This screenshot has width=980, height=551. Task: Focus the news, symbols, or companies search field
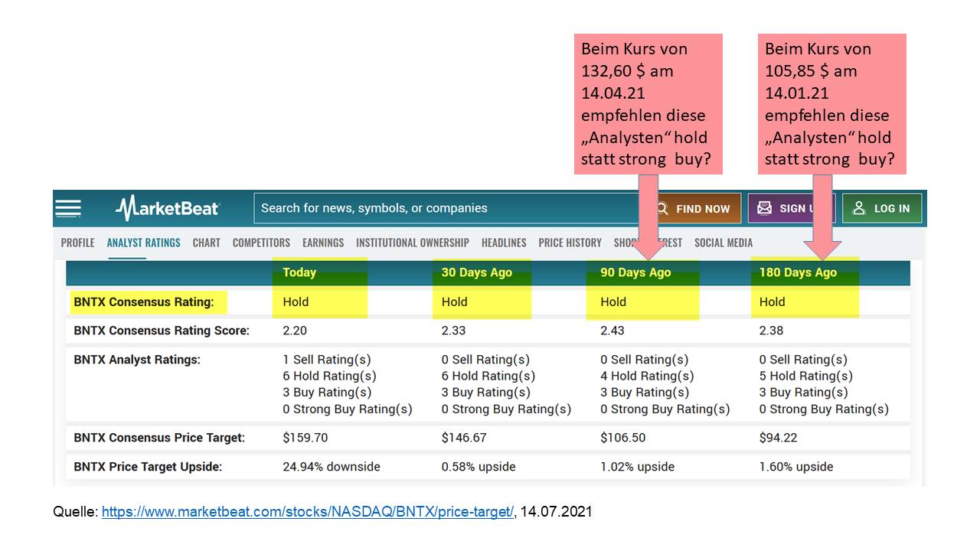[452, 208]
